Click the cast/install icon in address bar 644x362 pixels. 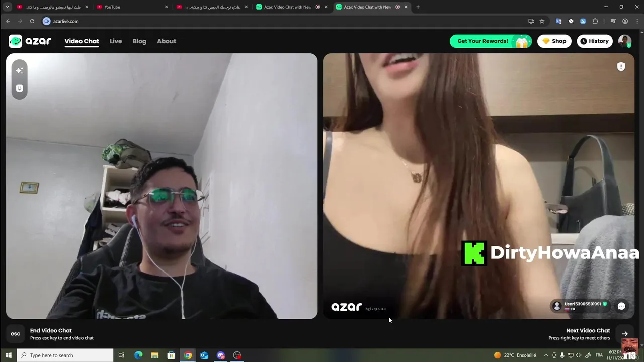click(x=531, y=21)
